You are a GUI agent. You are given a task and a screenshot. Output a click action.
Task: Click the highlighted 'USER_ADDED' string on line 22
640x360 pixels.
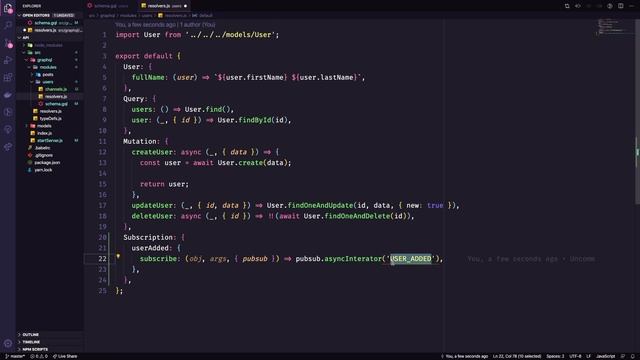pos(410,259)
